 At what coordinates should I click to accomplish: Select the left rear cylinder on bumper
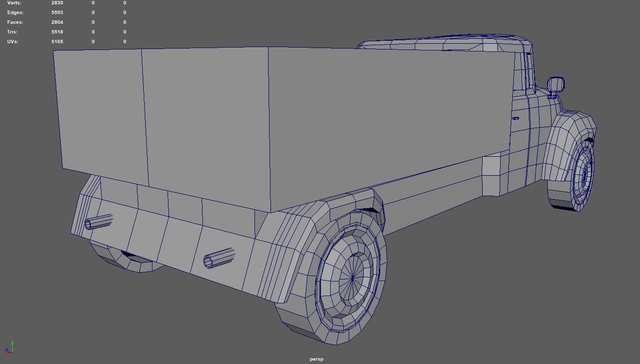click(x=99, y=222)
